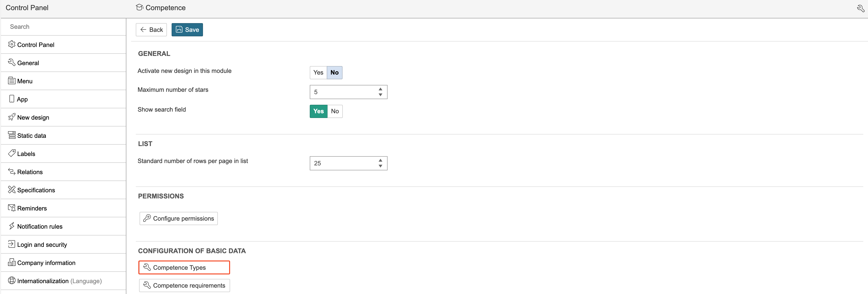Click the tag icon next to Labels
Viewport: 868px width, 294px height.
(x=12, y=153)
